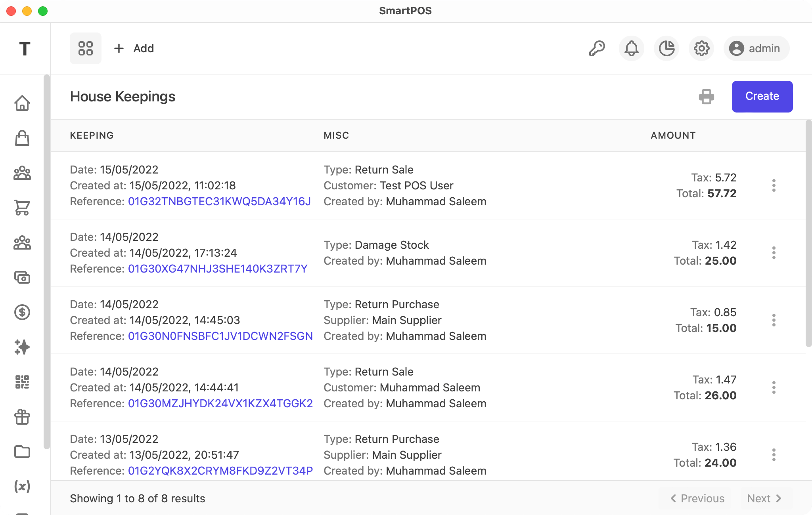This screenshot has height=515, width=812.
Task: Open the key icon in top toolbar
Action: pyautogui.click(x=597, y=48)
